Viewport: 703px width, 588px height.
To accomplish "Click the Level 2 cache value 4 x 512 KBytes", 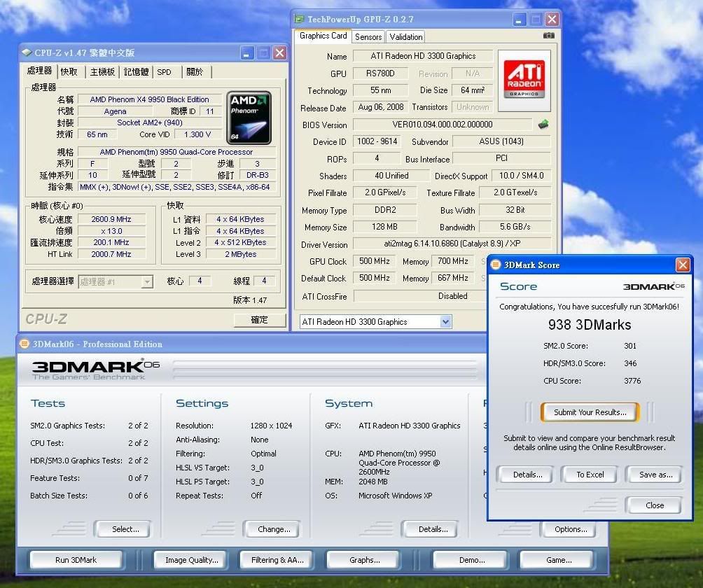I will point(240,242).
